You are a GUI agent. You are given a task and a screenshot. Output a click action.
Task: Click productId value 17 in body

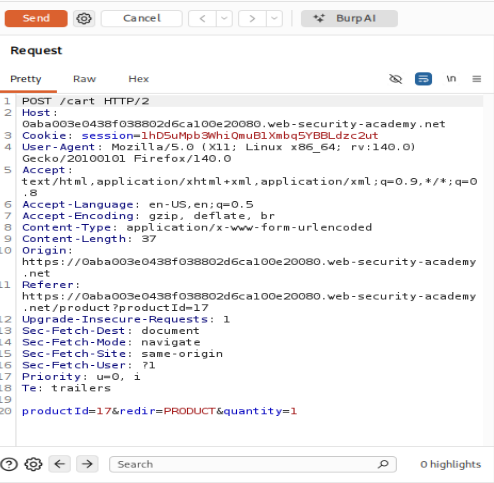click(x=104, y=411)
